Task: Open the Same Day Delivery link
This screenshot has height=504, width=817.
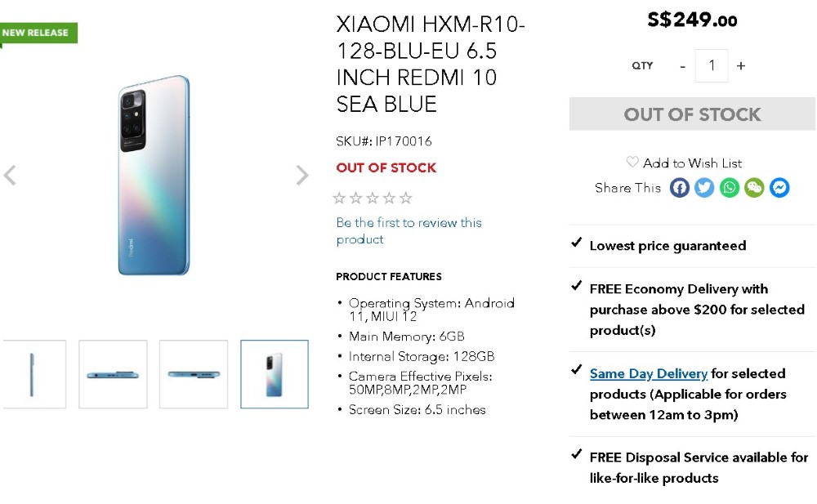Action: pos(648,373)
